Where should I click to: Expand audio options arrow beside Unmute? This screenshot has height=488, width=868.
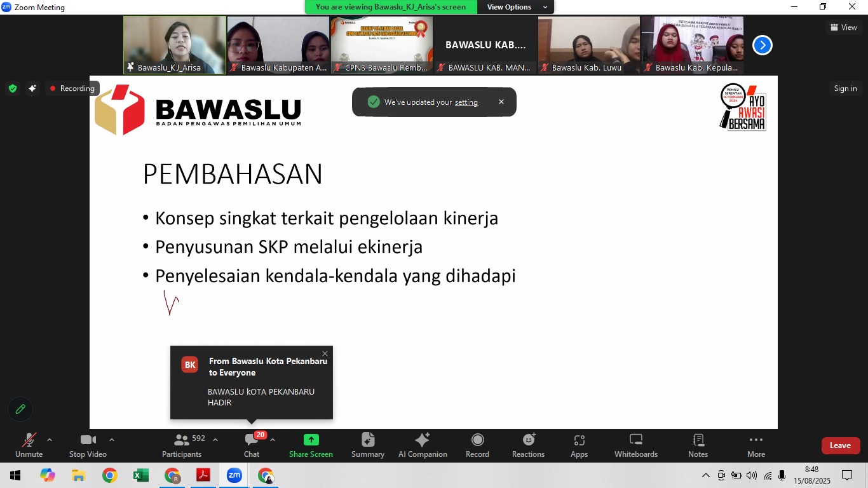(x=50, y=440)
